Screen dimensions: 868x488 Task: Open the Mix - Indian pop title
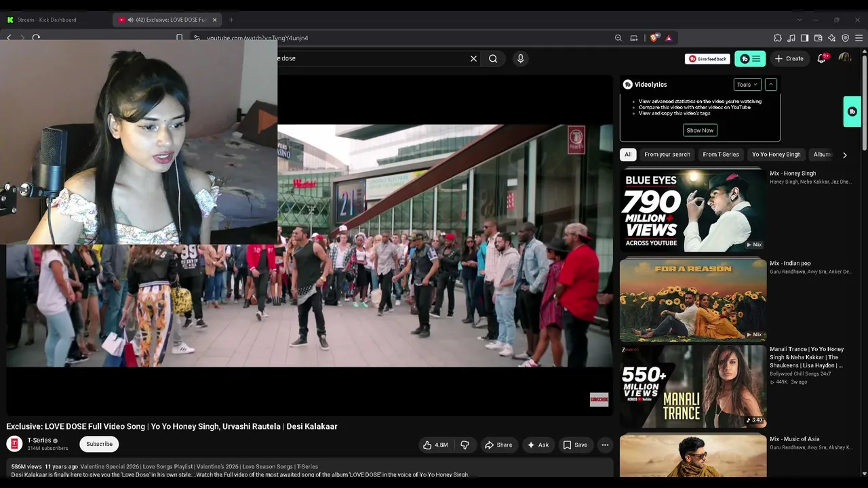790,264
